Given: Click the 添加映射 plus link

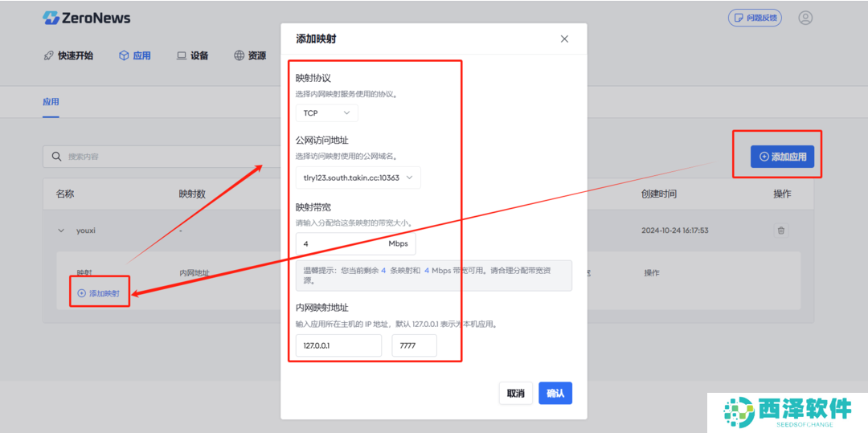Looking at the screenshot, I should 99,293.
